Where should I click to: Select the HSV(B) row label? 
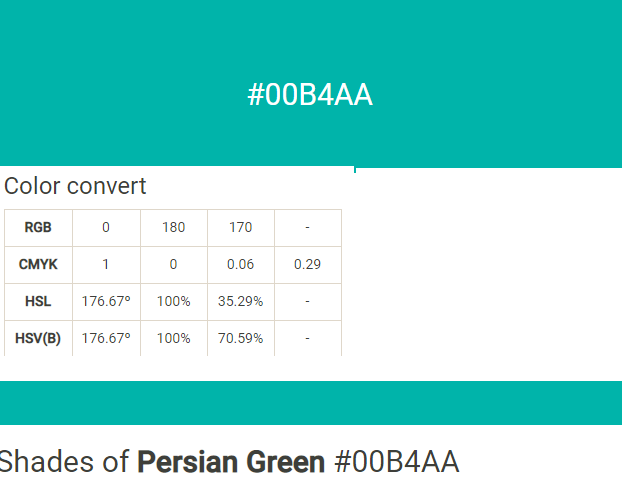(38, 338)
